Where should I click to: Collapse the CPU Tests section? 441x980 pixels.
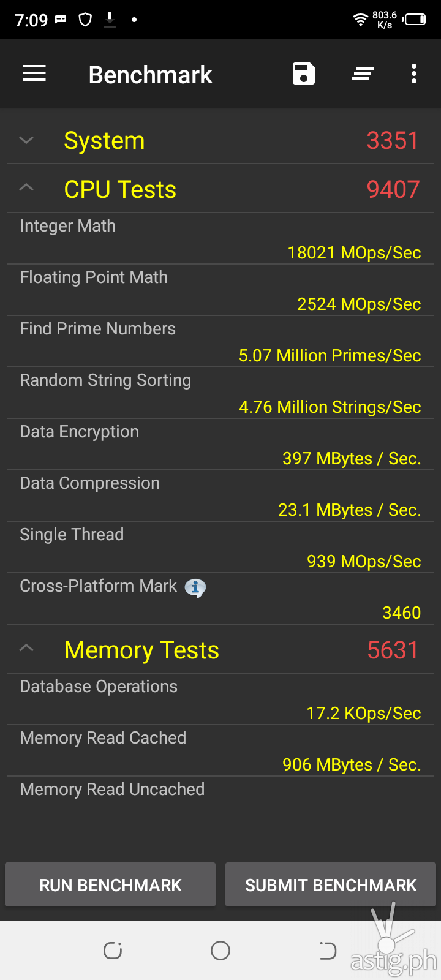tap(26, 188)
